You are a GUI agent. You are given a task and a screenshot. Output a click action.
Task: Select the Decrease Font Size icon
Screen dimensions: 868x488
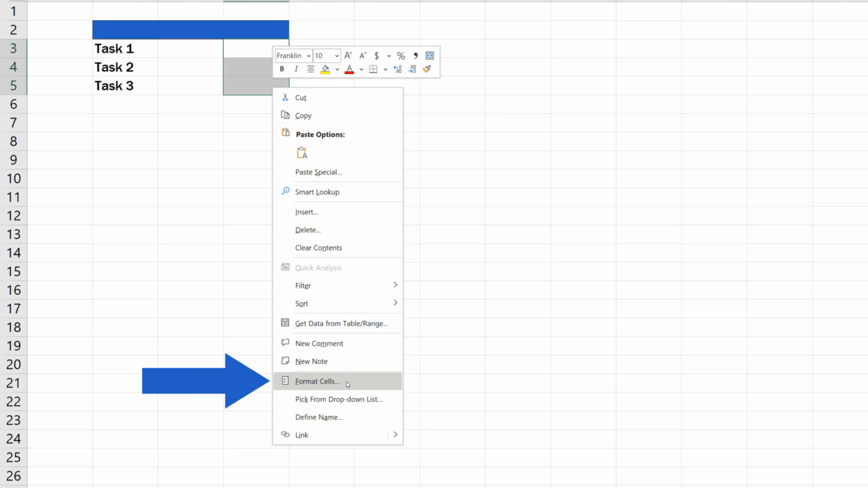coord(362,55)
